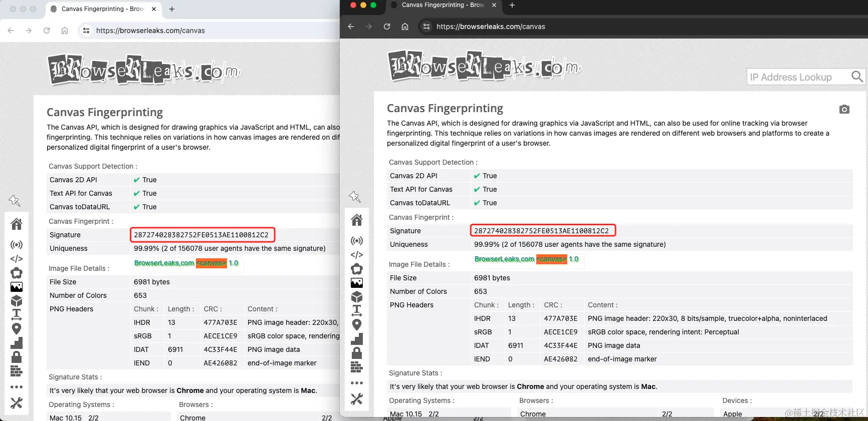Click the Uniqueness 99.99% value in the right window
The image size is (868, 421).
(570, 244)
